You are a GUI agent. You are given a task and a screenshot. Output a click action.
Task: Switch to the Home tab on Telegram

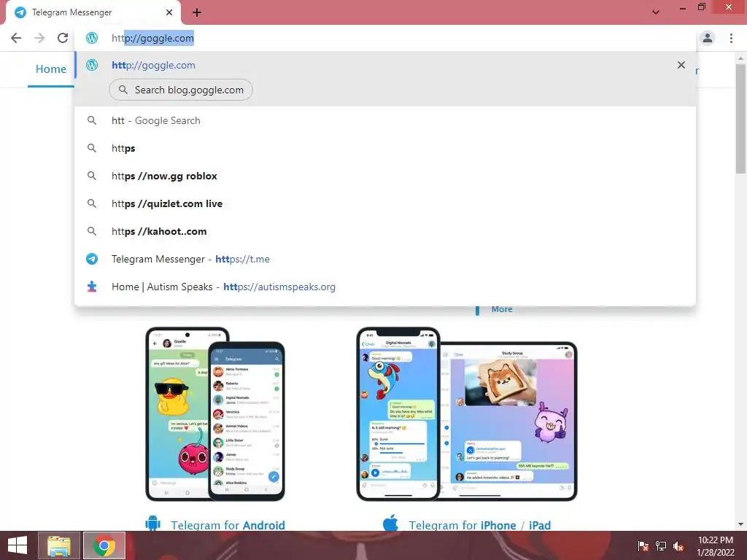pos(51,69)
